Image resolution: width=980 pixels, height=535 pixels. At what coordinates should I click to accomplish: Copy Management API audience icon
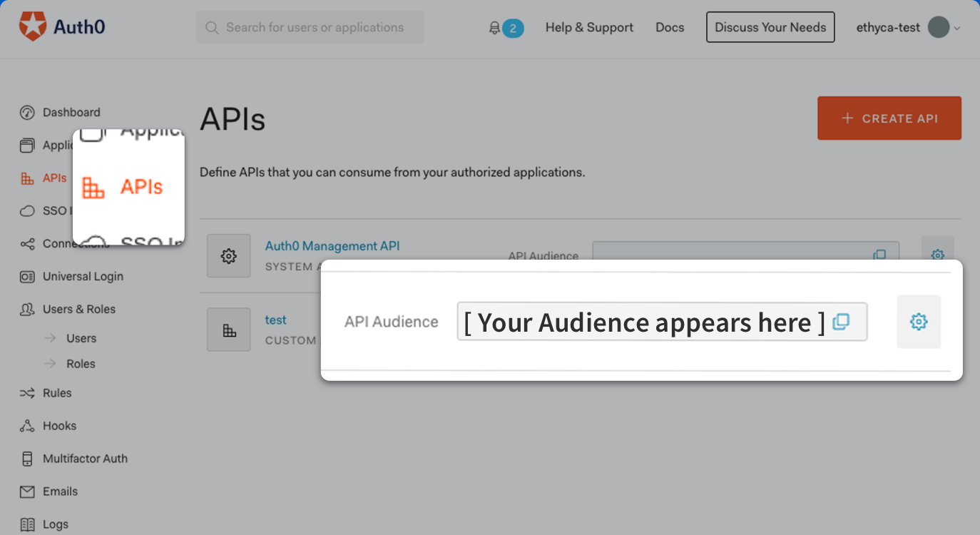tap(879, 255)
